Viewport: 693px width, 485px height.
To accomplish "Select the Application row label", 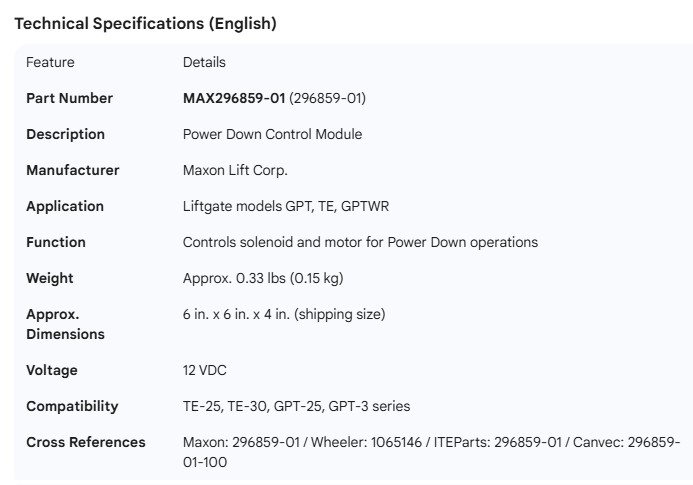I will click(x=64, y=206).
